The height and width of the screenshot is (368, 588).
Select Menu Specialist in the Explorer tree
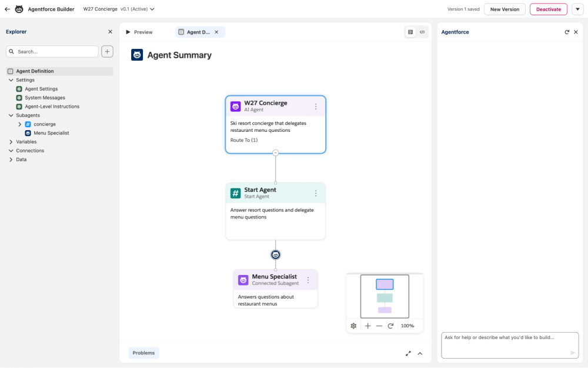[51, 133]
